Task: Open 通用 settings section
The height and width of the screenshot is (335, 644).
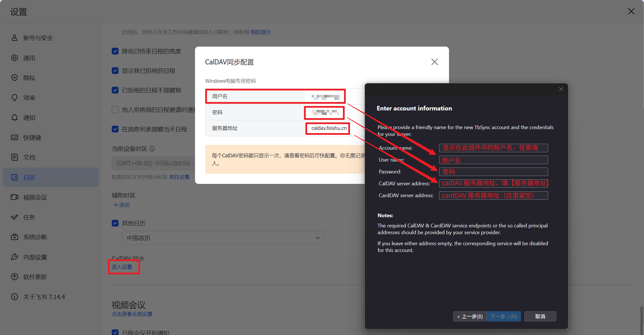Action: (51, 58)
